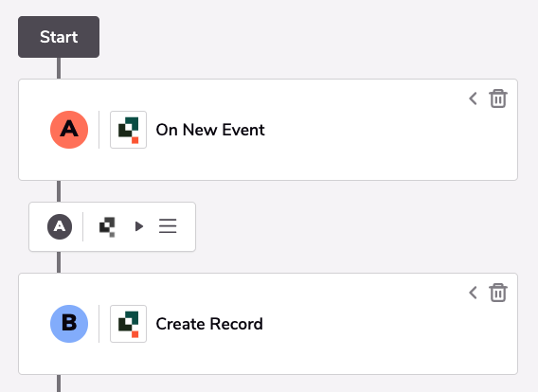Click the Create Record card body
538x392 pixels.
[x=268, y=324]
